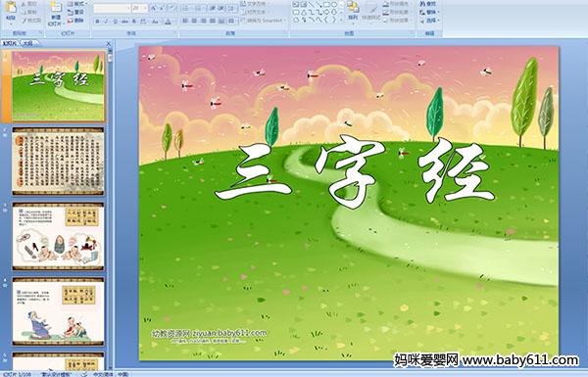Click the Paste clipboard icon
The image size is (588, 377).
pyautogui.click(x=11, y=7)
